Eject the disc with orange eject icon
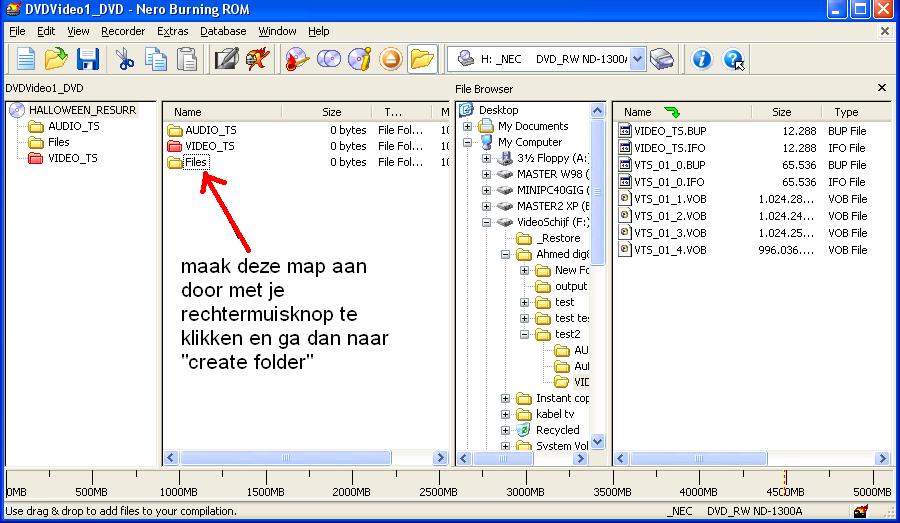900x523 pixels. (391, 59)
